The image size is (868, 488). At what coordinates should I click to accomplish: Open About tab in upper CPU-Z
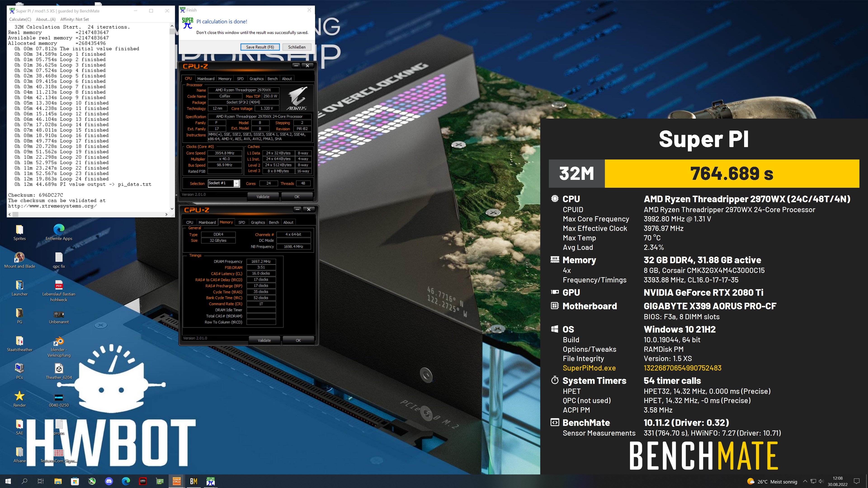coord(287,78)
